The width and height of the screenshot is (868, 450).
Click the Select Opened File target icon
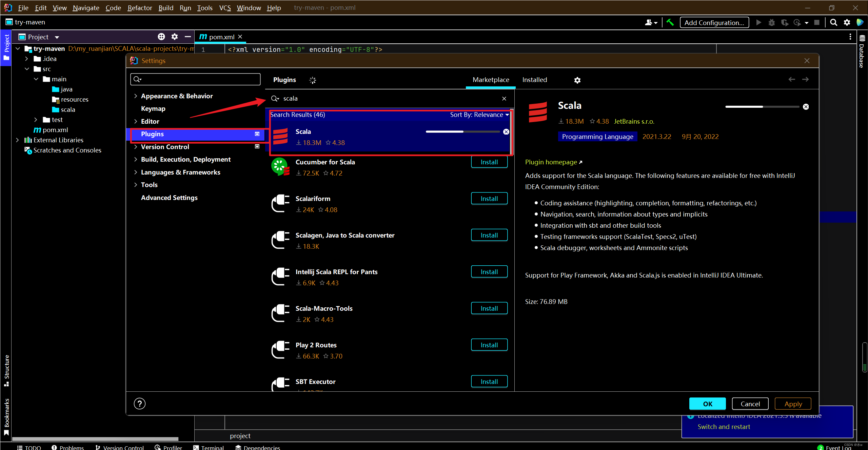click(x=161, y=37)
